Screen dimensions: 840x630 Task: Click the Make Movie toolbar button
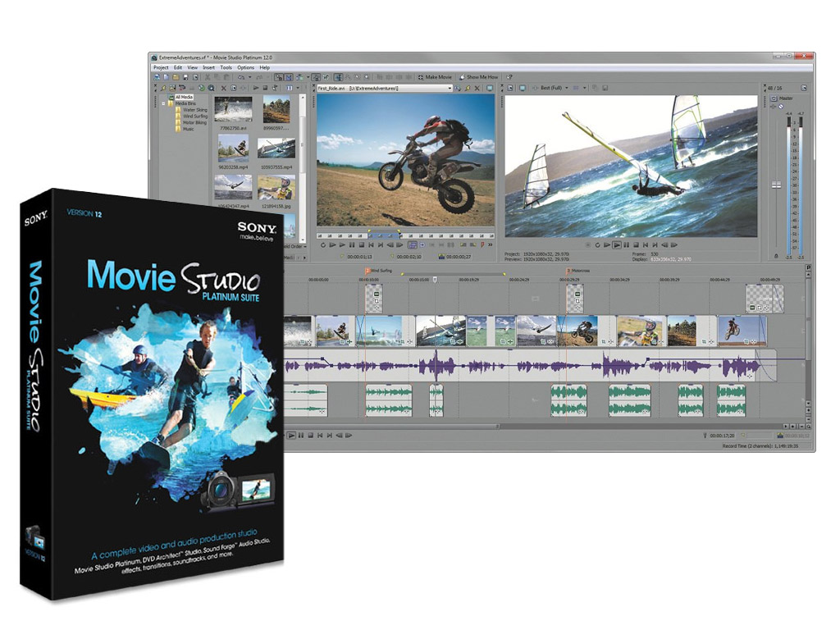tap(435, 77)
